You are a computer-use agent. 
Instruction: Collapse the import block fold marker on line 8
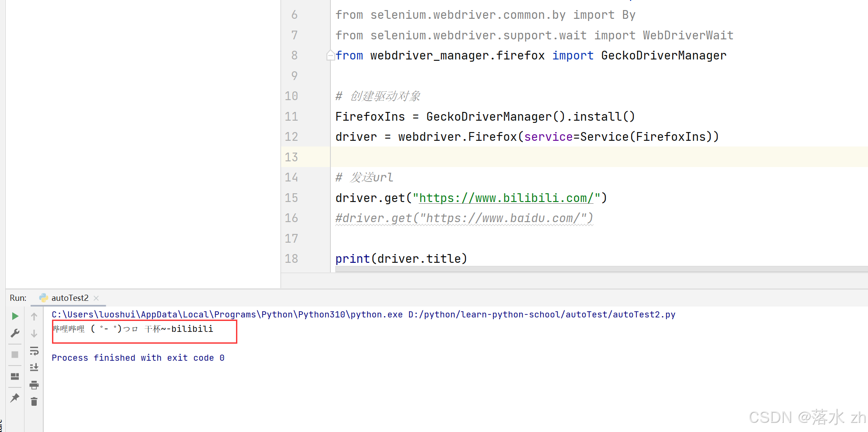tap(330, 56)
